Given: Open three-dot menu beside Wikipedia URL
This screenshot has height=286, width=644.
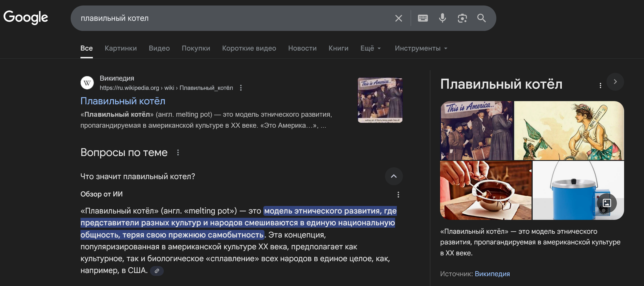Looking at the screenshot, I should tap(241, 88).
